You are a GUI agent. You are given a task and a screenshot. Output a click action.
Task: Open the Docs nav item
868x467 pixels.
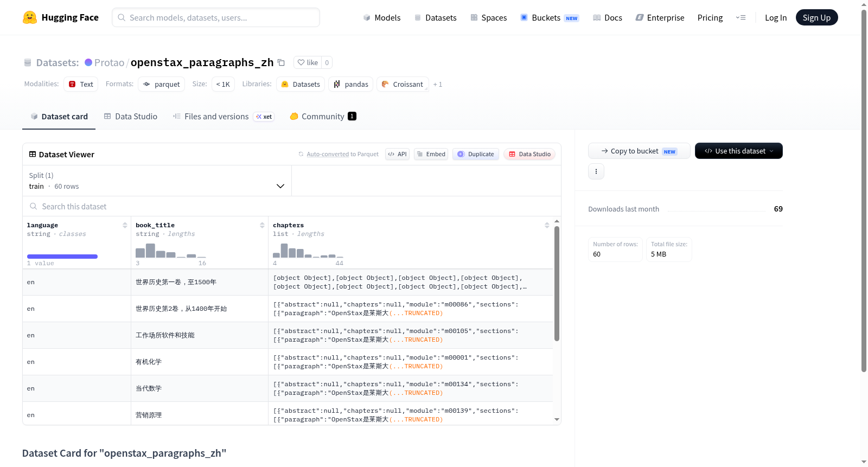pos(607,17)
